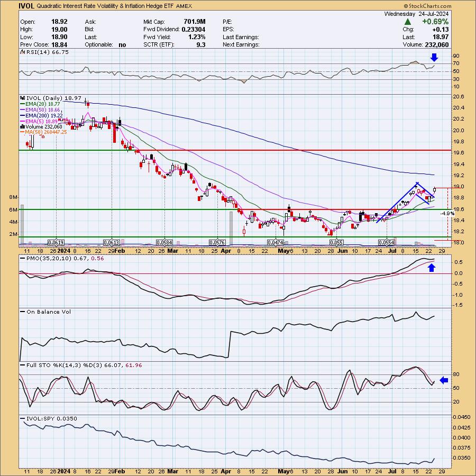Click the RSI(14) 66.75 panel label
Screen dimensions: 476x476
click(x=44, y=52)
